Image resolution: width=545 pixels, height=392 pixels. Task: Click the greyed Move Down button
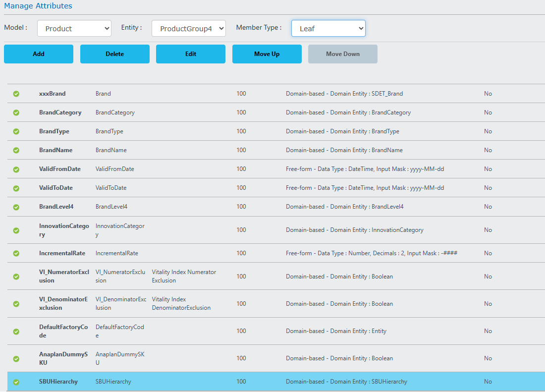(x=343, y=54)
